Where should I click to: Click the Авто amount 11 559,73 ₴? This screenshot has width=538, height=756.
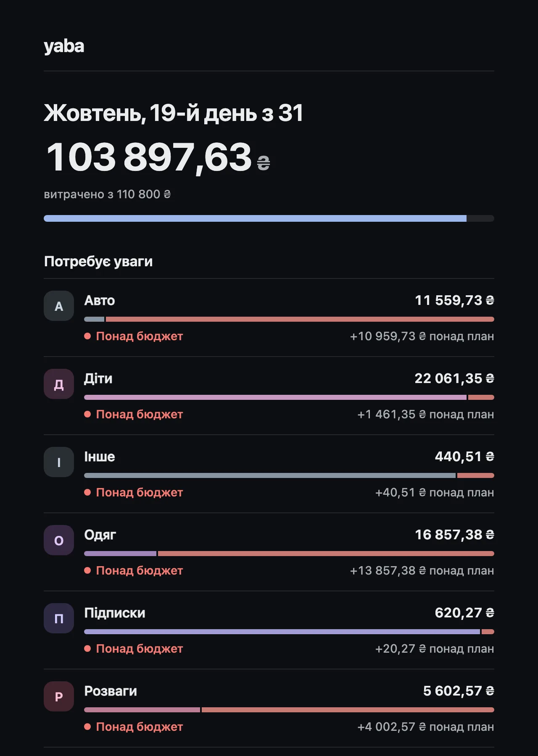point(454,300)
